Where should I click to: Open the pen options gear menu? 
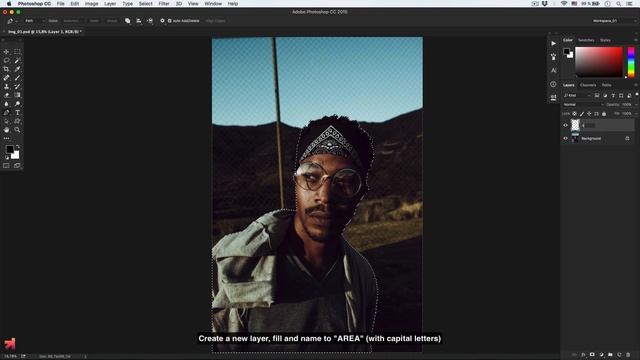tap(162, 21)
